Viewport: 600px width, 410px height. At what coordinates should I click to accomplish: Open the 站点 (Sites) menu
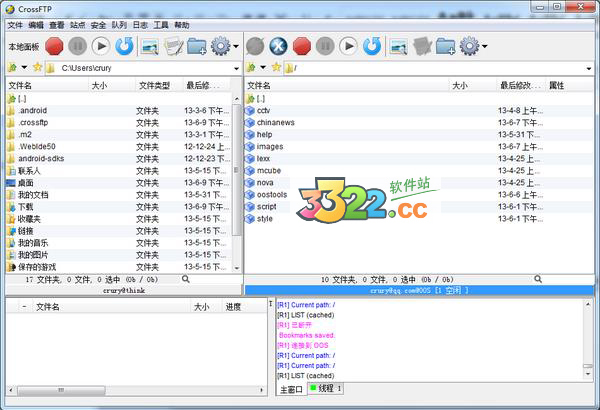click(x=78, y=23)
